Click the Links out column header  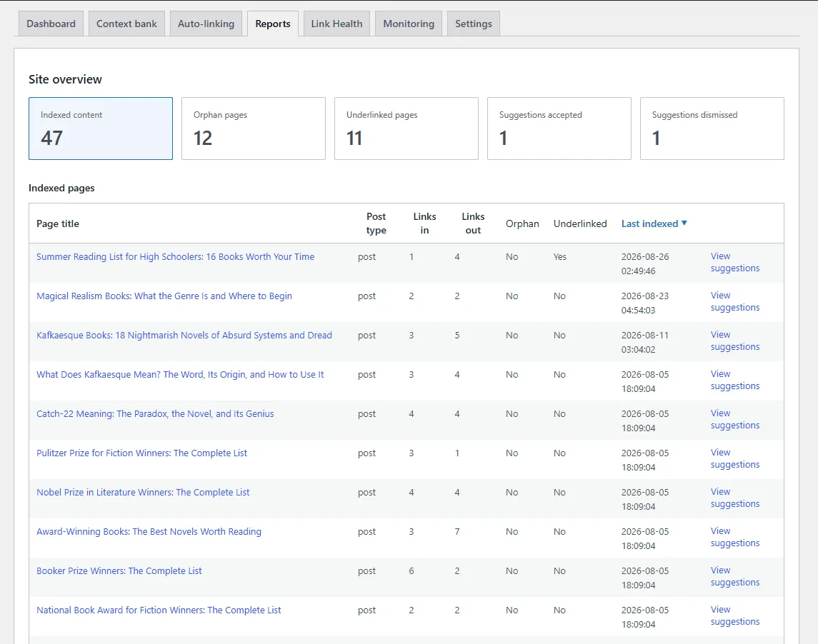473,223
